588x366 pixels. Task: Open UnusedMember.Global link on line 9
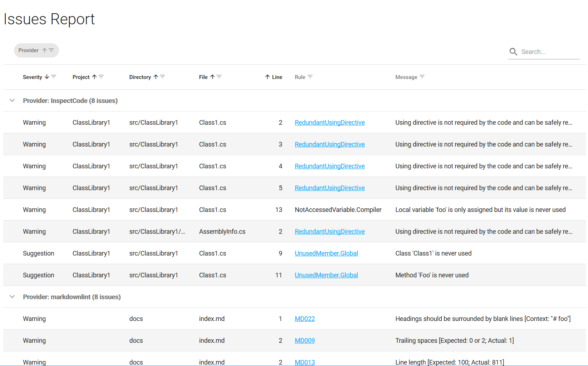[326, 253]
